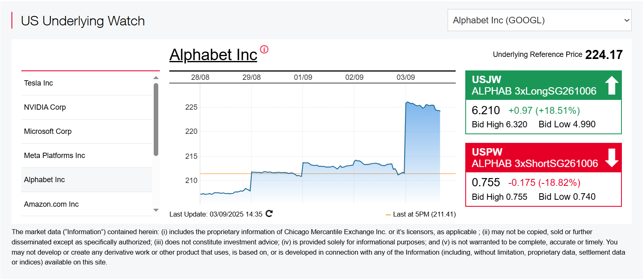Select Amazon.com Inc in the list
644x280 pixels.
tap(86, 204)
